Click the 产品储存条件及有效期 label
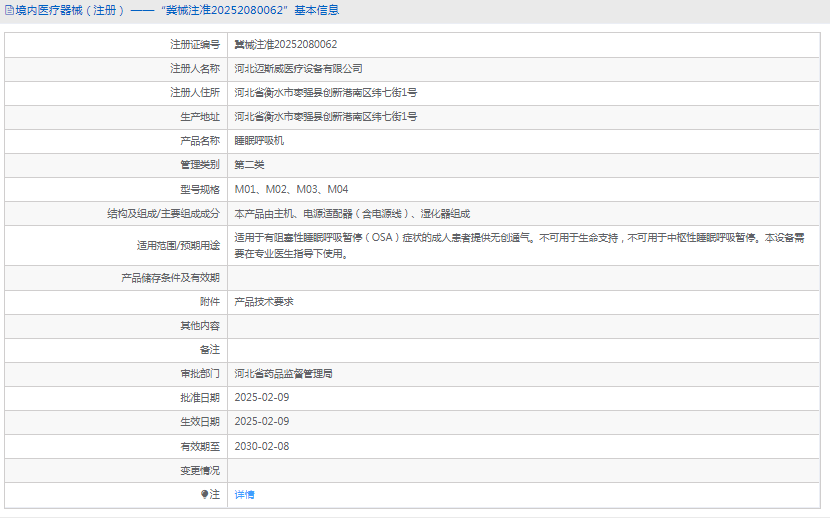This screenshot has height=518, width=830. pyautogui.click(x=170, y=278)
